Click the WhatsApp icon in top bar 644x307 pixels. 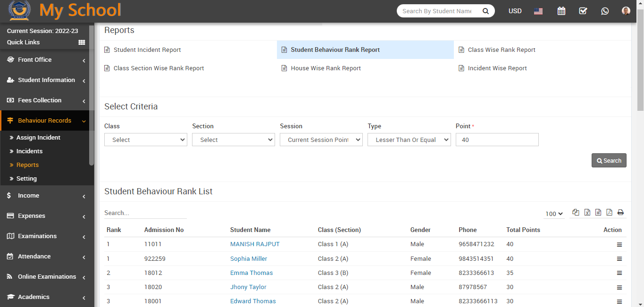(x=605, y=11)
